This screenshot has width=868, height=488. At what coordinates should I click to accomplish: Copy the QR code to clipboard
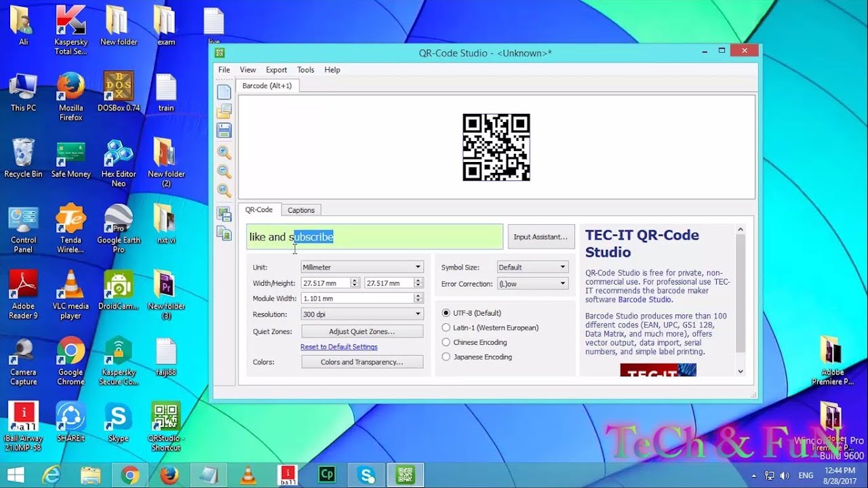[x=224, y=232]
